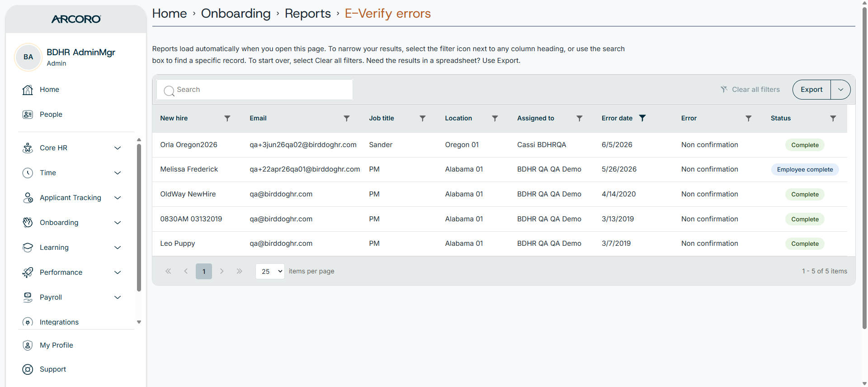Click the My Profile badge icon
The width and height of the screenshot is (868, 387).
pyautogui.click(x=28, y=345)
